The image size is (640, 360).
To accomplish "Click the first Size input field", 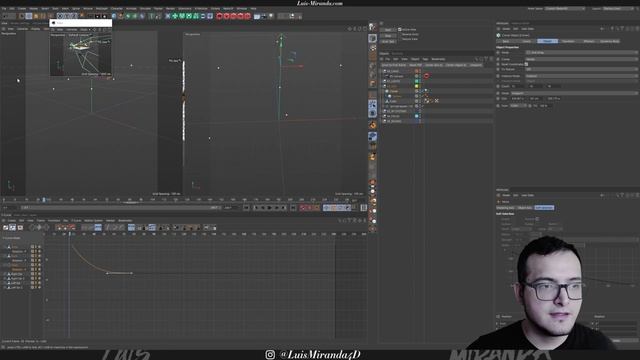I will pos(518,99).
